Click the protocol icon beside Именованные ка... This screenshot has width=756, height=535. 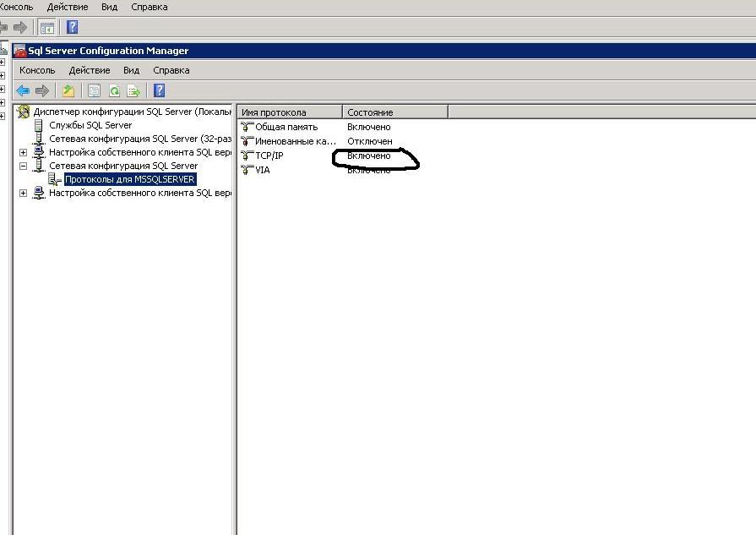(247, 141)
